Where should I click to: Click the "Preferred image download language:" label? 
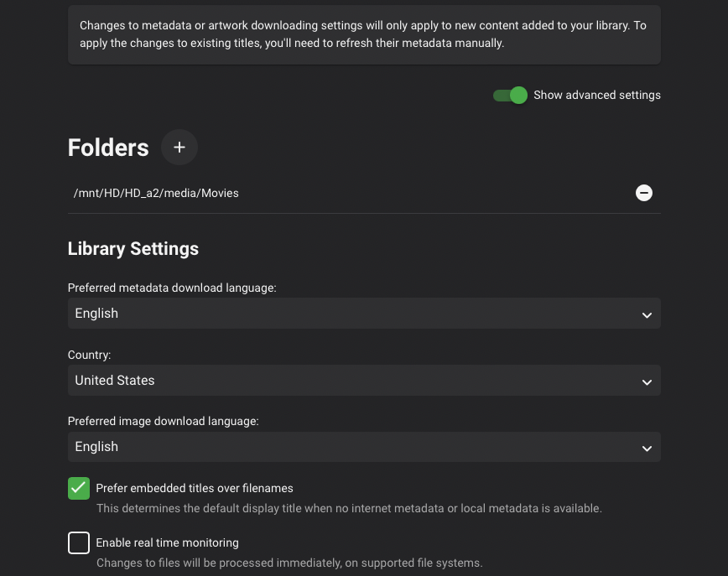click(x=164, y=421)
